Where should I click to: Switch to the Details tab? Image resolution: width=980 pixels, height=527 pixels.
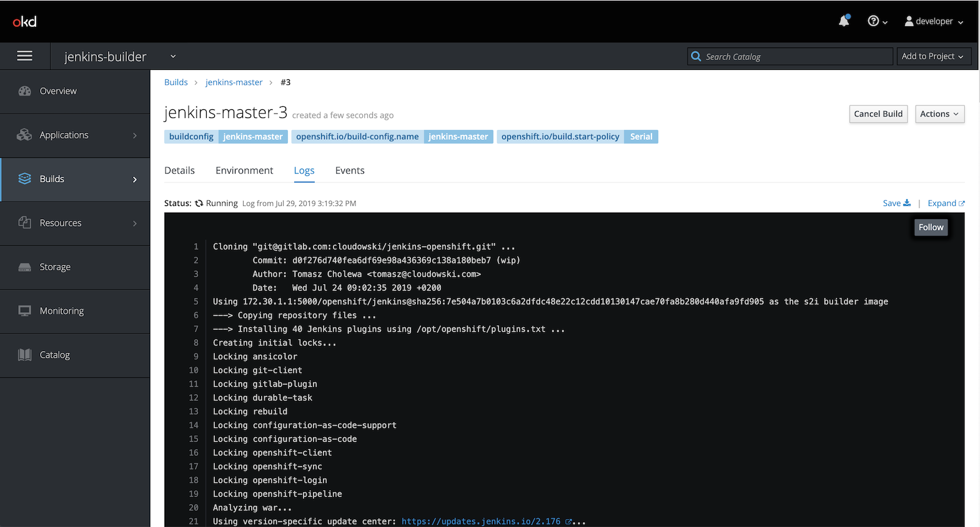pos(180,170)
